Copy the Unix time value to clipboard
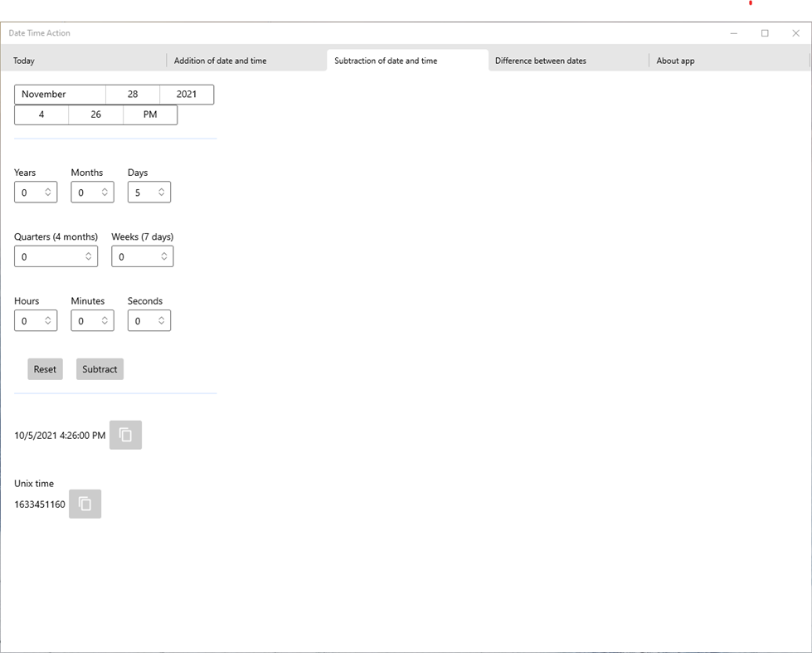The height and width of the screenshot is (653, 812). pos(85,504)
